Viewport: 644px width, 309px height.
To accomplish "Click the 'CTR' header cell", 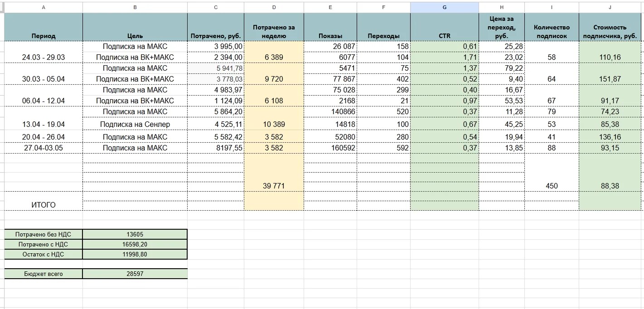I will tap(445, 27).
